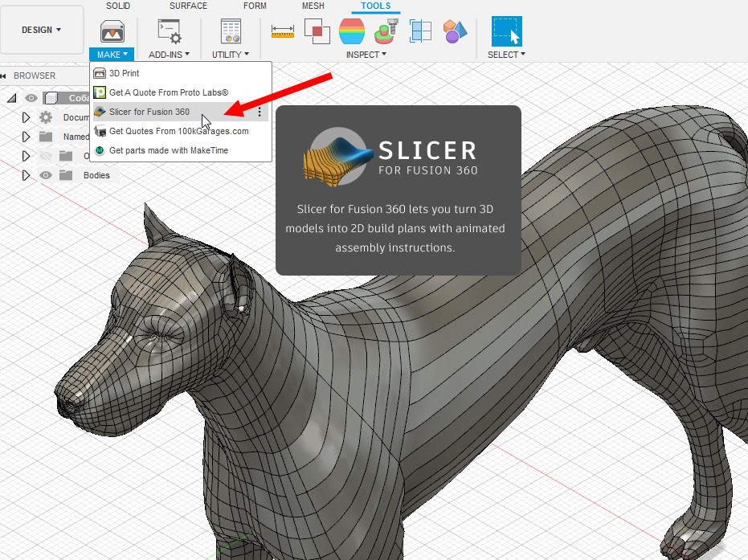Open the DESIGN workspace dropdown
This screenshot has height=560, width=748.
tap(42, 30)
